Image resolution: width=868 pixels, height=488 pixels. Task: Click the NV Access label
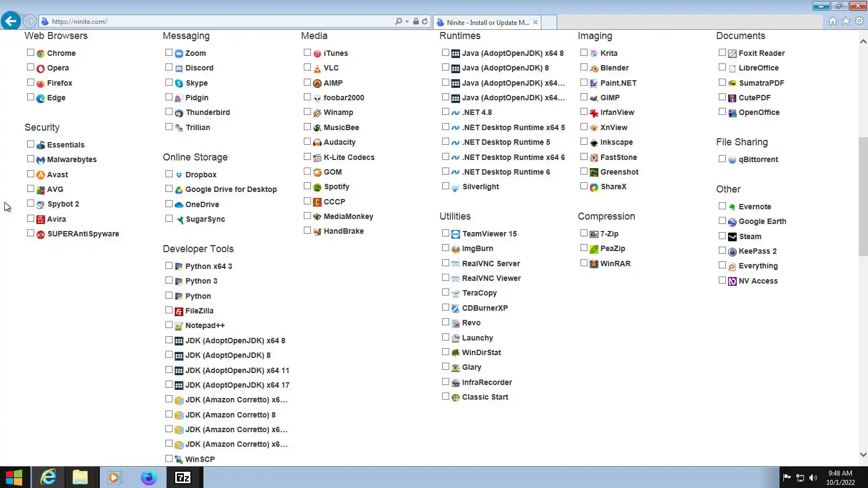point(758,281)
